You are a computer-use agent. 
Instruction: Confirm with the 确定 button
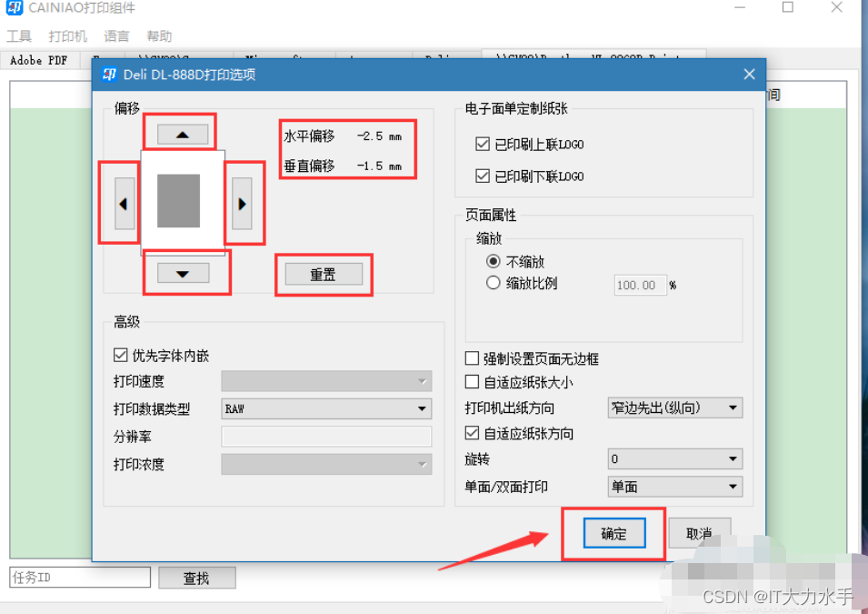614,533
